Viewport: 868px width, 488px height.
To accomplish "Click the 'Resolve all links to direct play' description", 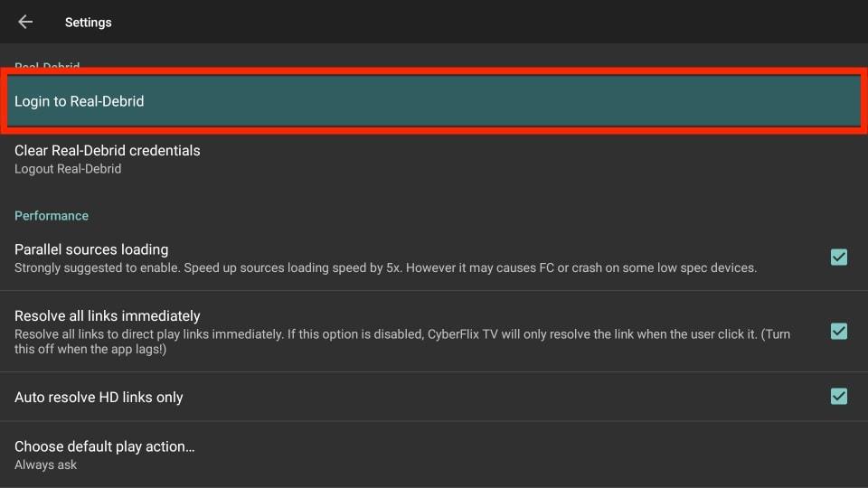I will pyautogui.click(x=401, y=334).
